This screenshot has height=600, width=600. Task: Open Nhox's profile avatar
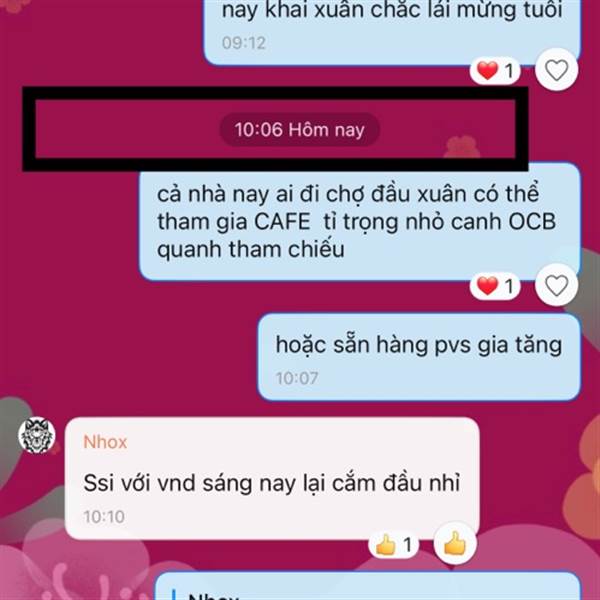[37, 435]
